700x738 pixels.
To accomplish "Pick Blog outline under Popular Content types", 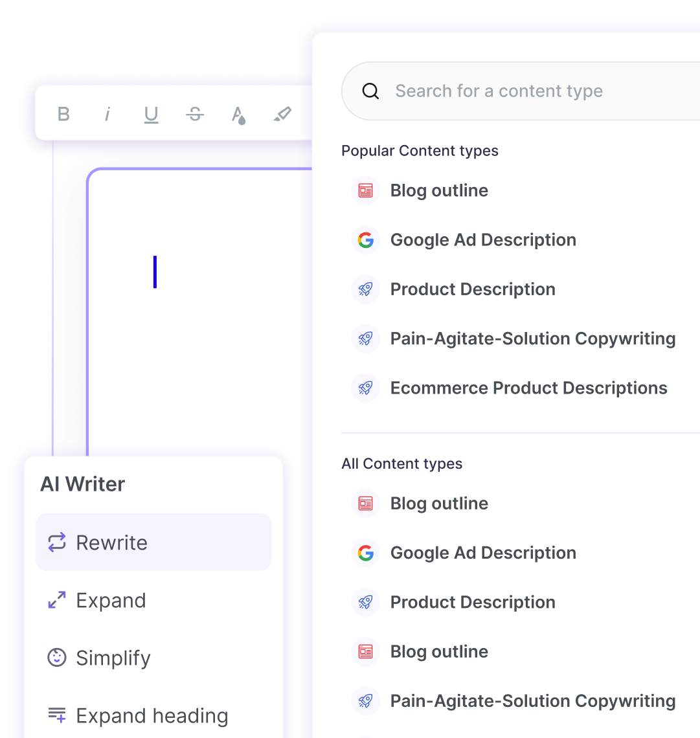I will click(439, 191).
